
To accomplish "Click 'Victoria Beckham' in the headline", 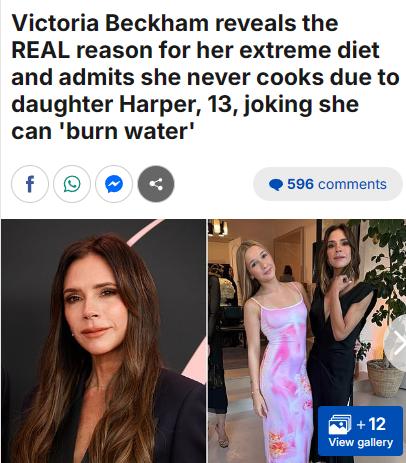I will pos(110,23).
